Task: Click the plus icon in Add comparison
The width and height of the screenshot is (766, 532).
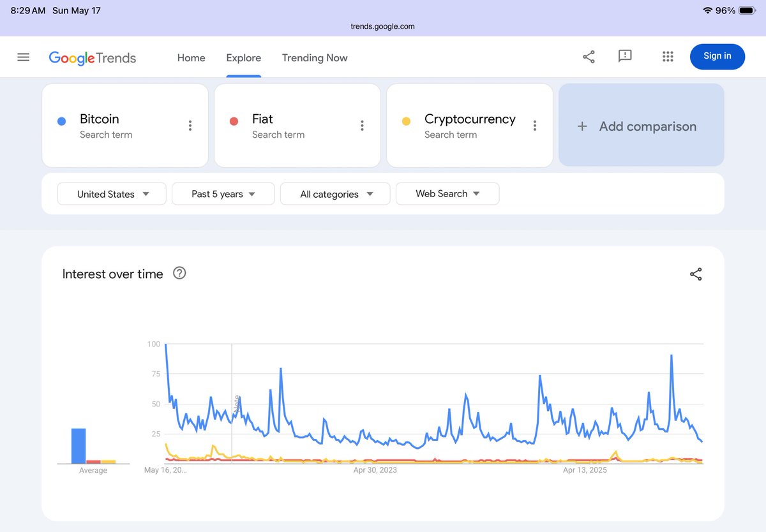Action: pos(582,126)
